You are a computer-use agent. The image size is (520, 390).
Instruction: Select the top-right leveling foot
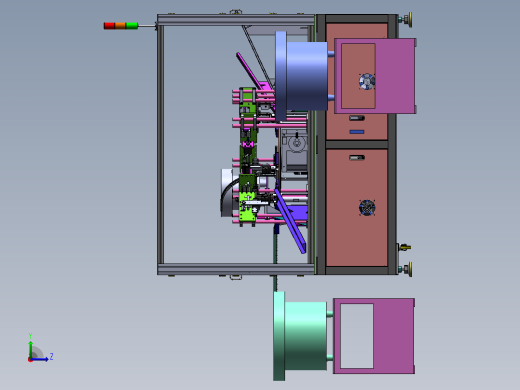[x=407, y=20]
